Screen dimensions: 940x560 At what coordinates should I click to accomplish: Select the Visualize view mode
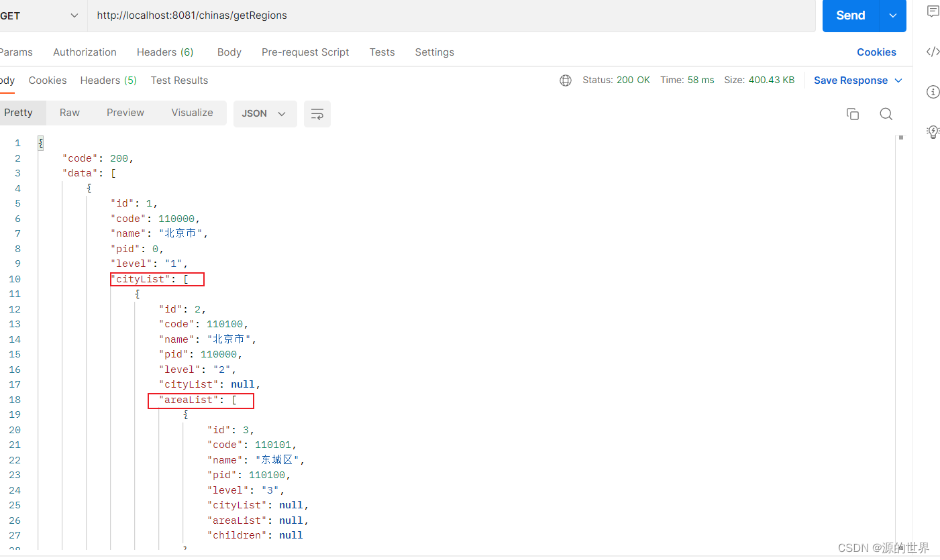coord(192,113)
